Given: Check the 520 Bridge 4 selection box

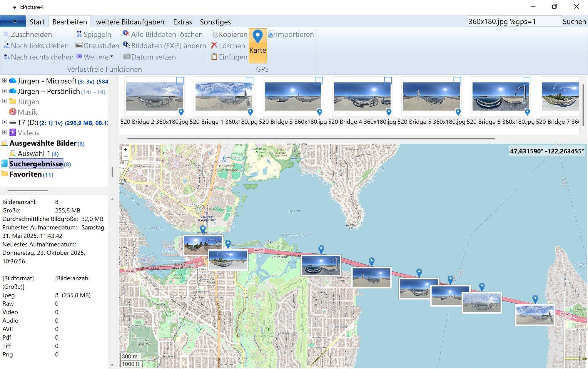Looking at the screenshot, I should tap(388, 80).
